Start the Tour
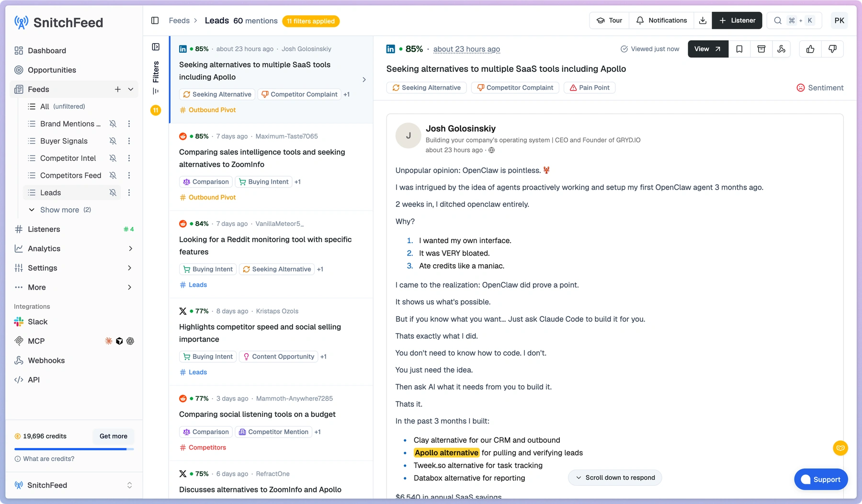Screen dimensions: 862x504 point(609,21)
